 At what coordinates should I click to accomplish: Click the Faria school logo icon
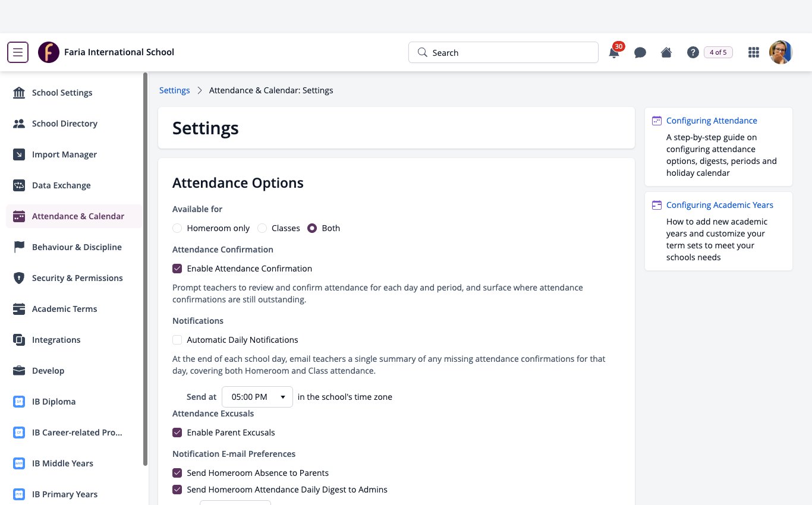click(x=49, y=52)
